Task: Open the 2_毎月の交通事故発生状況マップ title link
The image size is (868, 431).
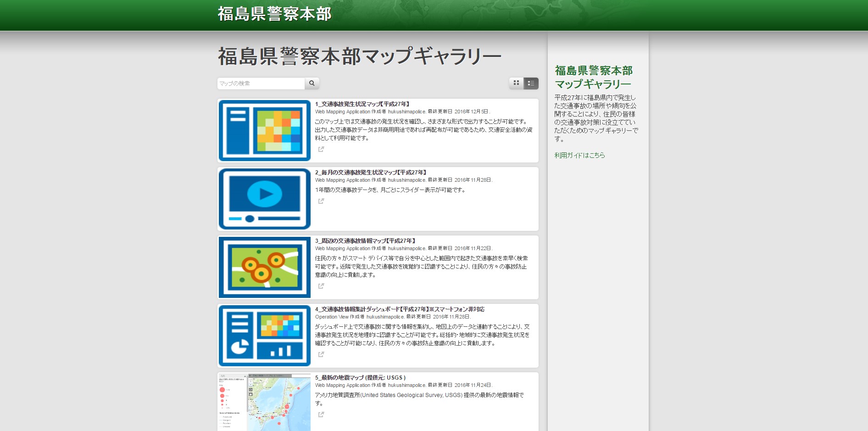Action: coord(371,173)
